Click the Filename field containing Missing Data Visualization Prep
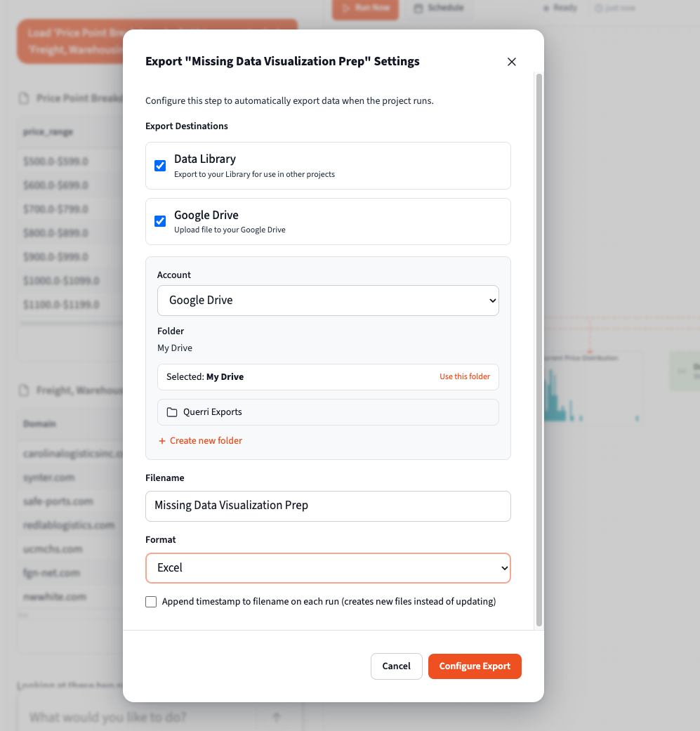This screenshot has width=700, height=731. pos(328,506)
